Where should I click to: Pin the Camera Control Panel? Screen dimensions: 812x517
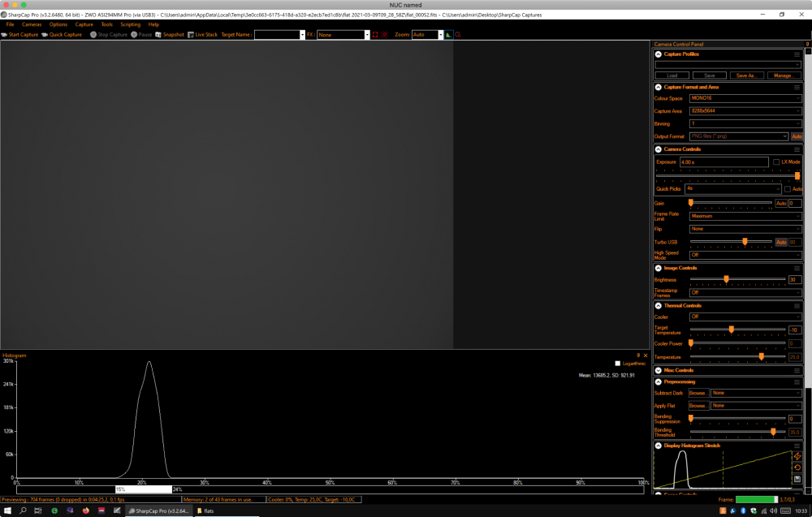pyautogui.click(x=807, y=44)
